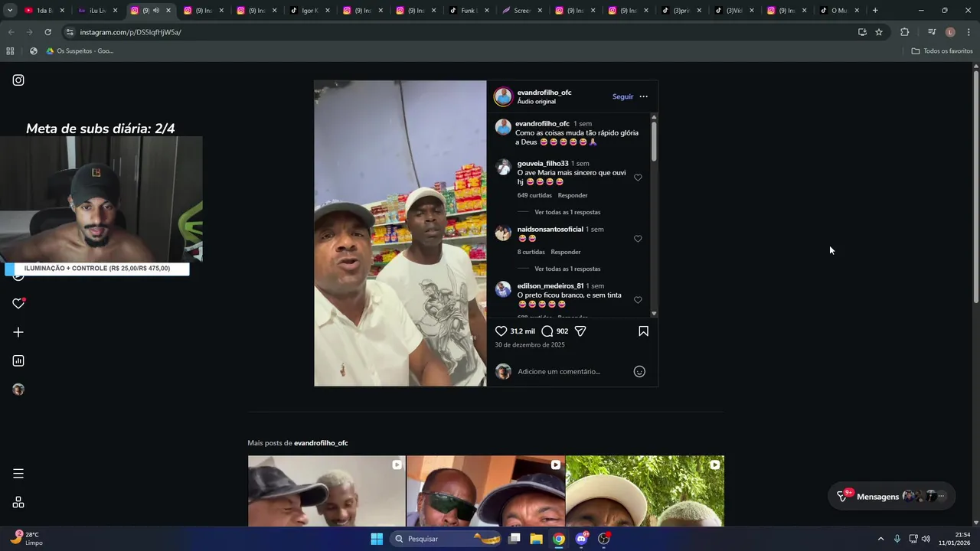
Task: Reload the page in Chrome
Action: 47,32
